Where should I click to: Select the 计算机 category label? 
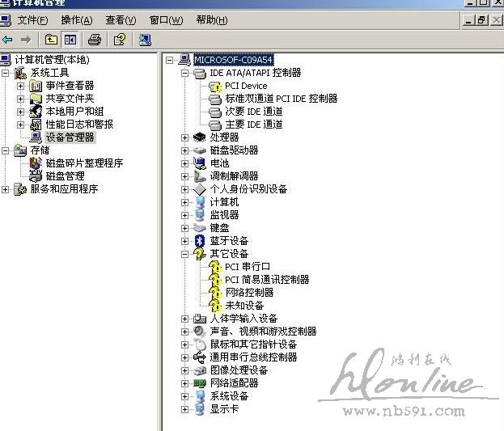point(224,202)
